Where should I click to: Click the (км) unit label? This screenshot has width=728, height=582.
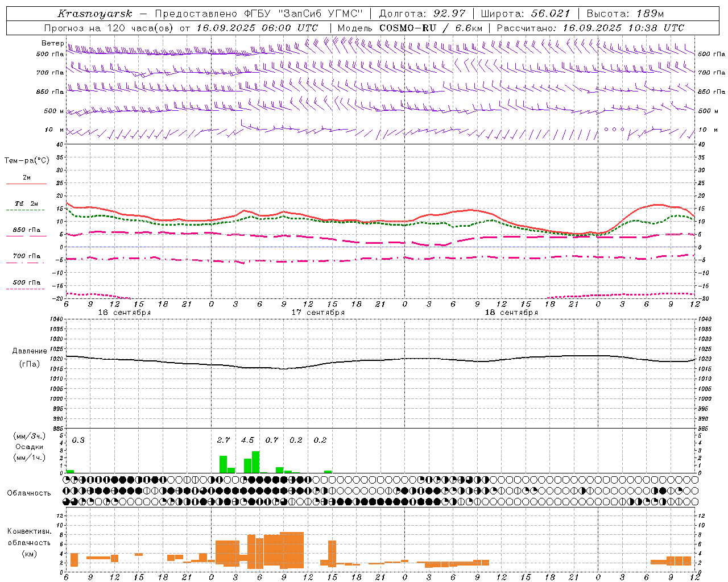point(30,554)
